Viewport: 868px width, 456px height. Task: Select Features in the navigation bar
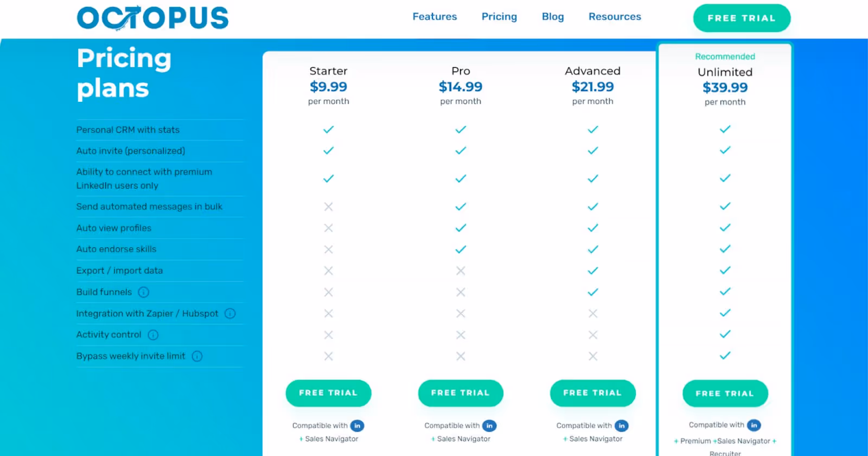(435, 16)
